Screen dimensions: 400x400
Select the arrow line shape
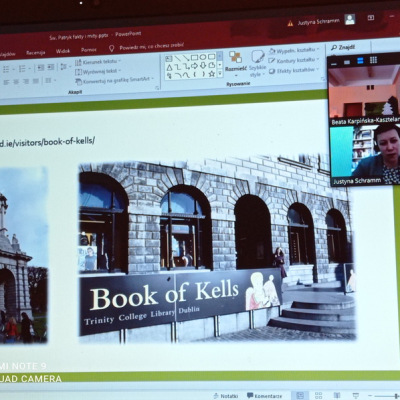[186, 58]
